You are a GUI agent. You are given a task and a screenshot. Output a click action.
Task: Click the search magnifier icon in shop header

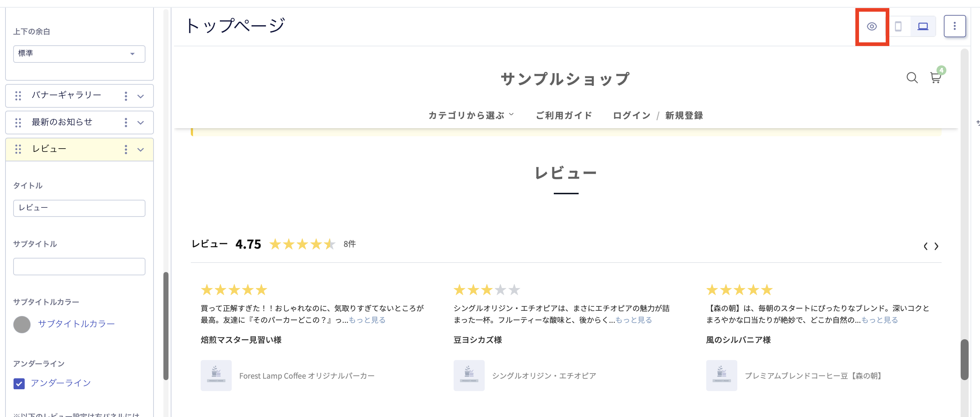click(x=912, y=77)
